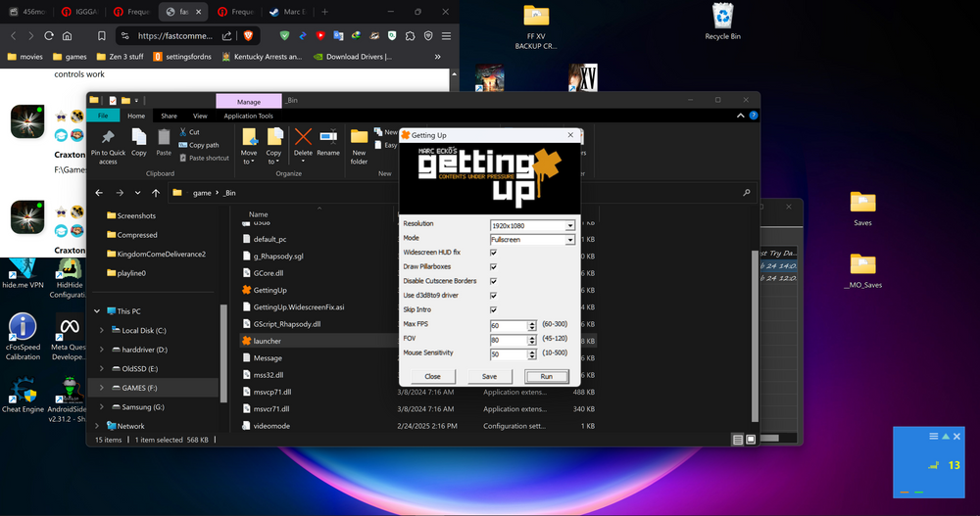
Task: Open recent locations dropdown arrow in Explorer
Action: tap(137, 193)
